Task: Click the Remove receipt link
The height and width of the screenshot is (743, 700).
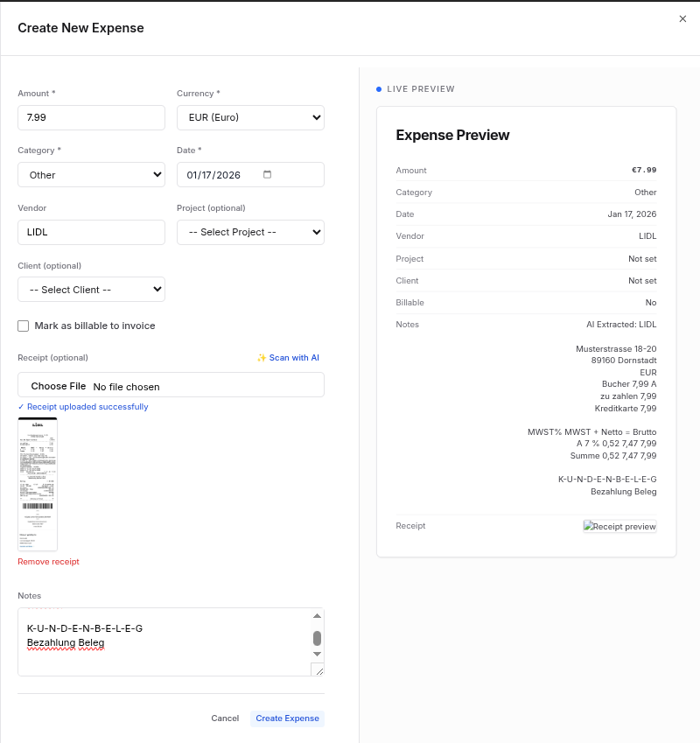Action: pos(48,562)
